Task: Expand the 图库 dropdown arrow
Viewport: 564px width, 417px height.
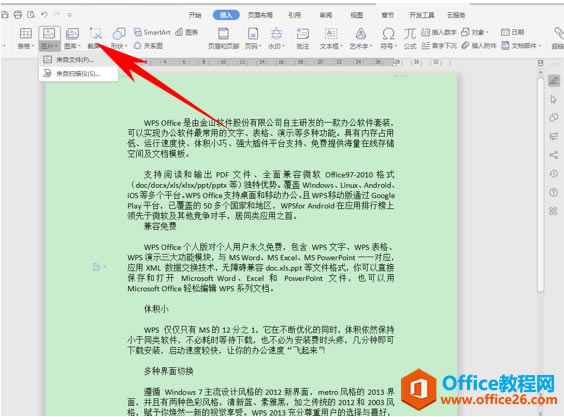Action: (x=79, y=46)
